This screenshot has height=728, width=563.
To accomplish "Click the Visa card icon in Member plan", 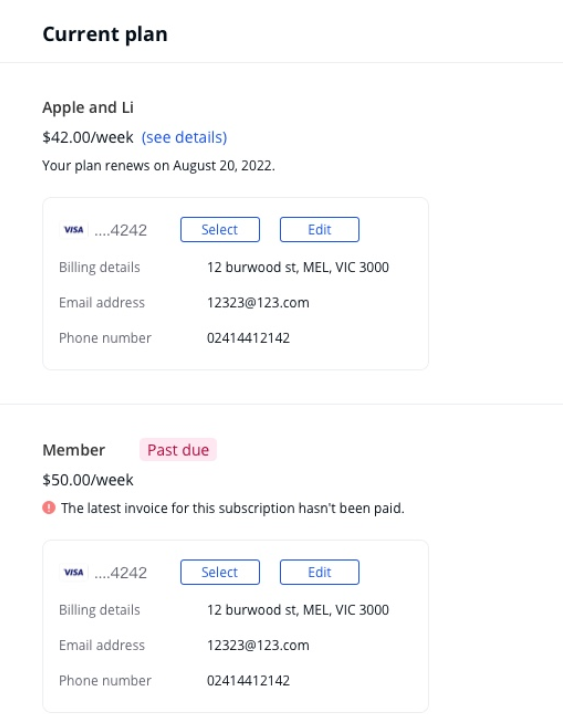I will [74, 572].
